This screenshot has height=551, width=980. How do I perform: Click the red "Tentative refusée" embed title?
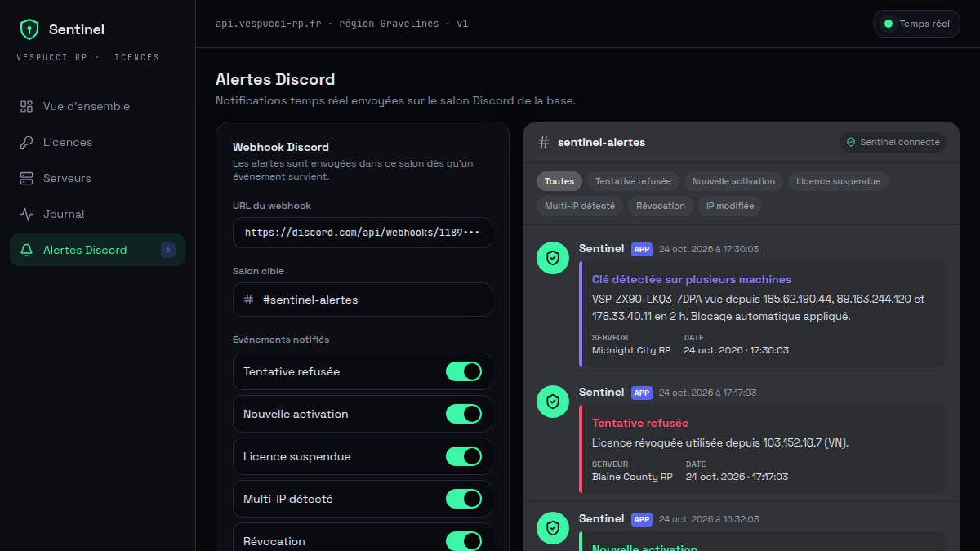(640, 423)
